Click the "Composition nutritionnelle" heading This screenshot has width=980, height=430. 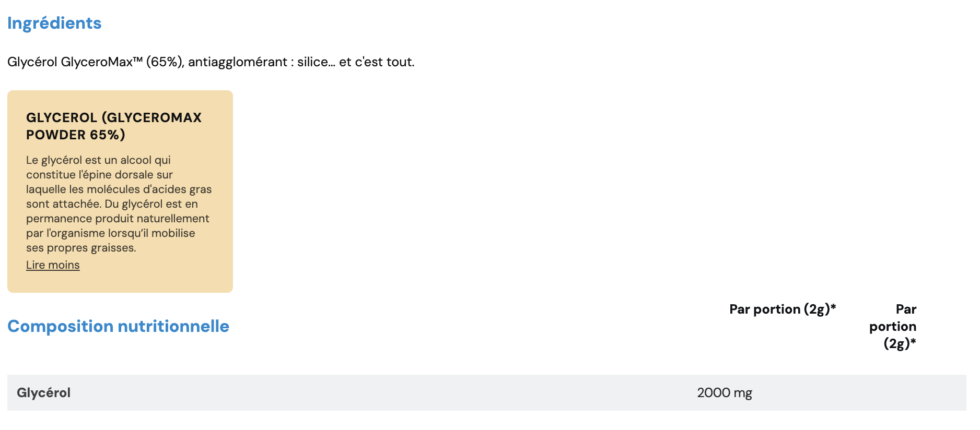(118, 326)
